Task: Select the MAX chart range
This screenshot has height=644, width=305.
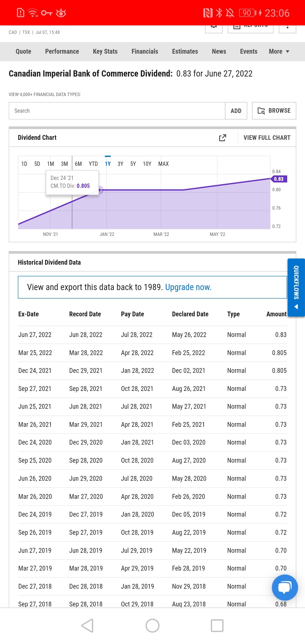Action: click(x=164, y=164)
